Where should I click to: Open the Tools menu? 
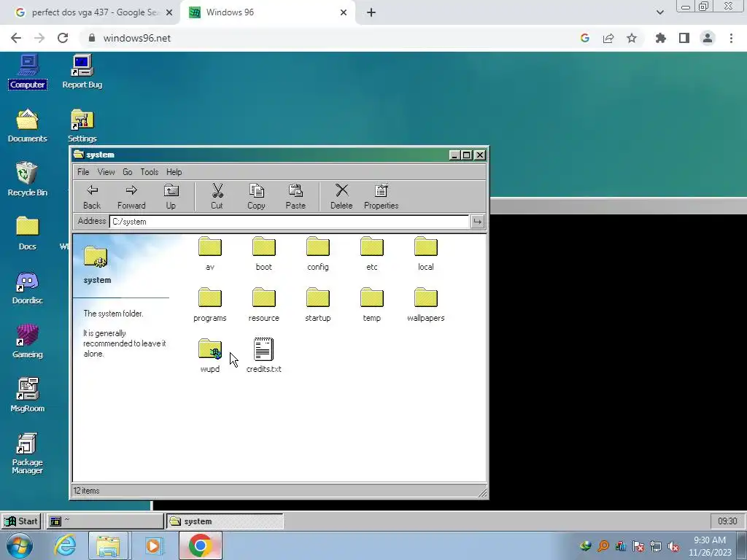(150, 172)
